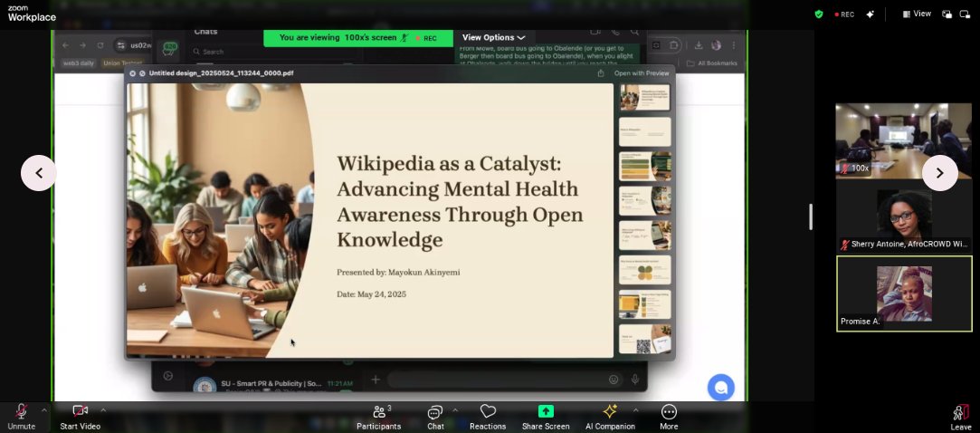
Task: Click the plus attach icon in chat window
Action: click(376, 380)
